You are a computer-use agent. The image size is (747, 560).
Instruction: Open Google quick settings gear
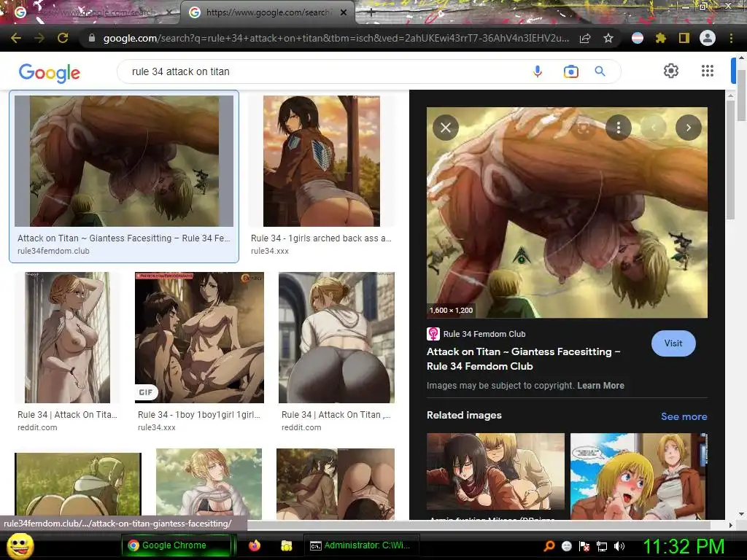tap(671, 71)
